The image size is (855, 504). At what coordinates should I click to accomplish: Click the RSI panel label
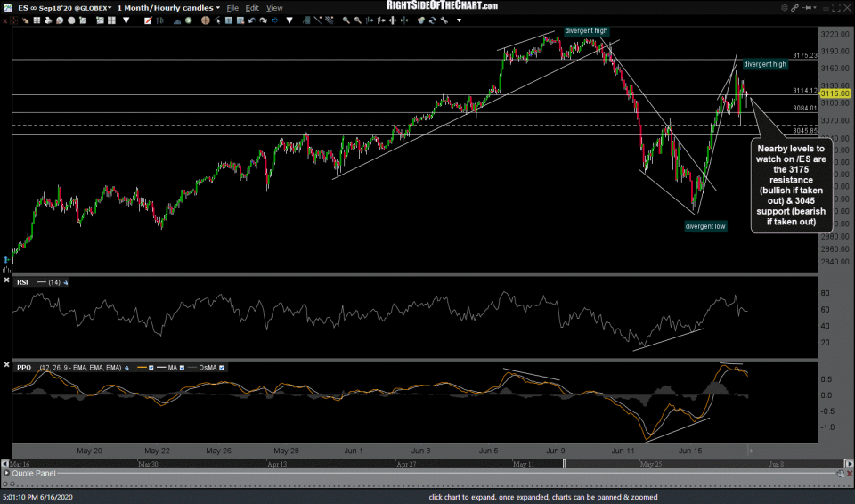click(x=22, y=282)
